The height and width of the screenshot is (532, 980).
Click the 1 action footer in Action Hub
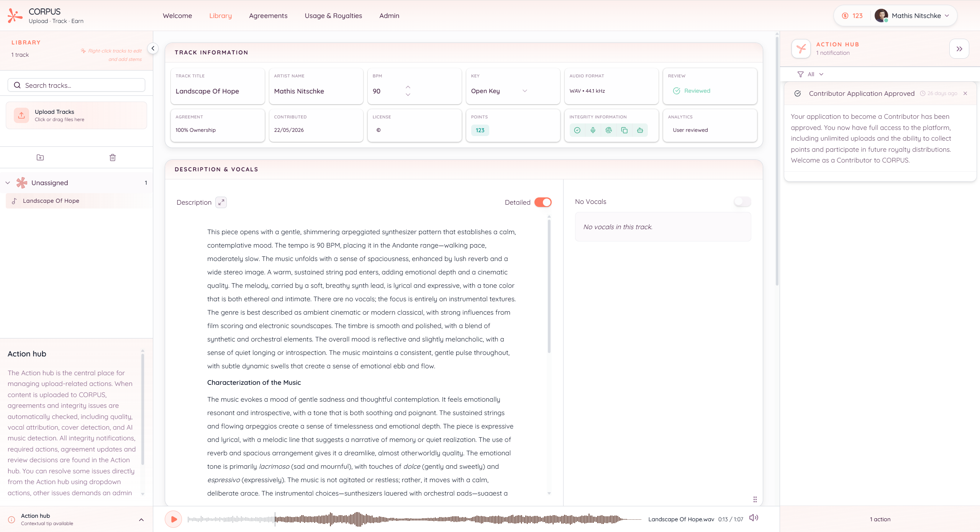tap(880, 519)
